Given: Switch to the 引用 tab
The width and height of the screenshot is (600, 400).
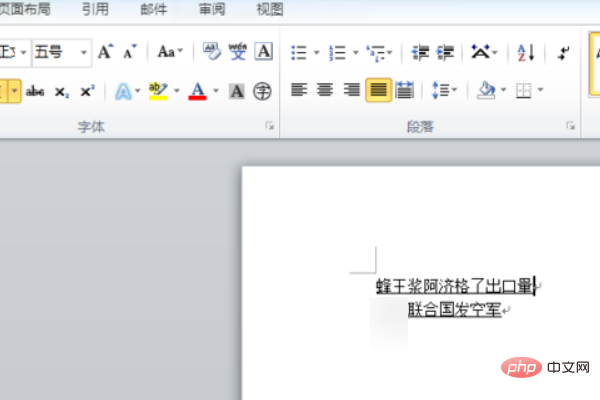Looking at the screenshot, I should coord(95,10).
